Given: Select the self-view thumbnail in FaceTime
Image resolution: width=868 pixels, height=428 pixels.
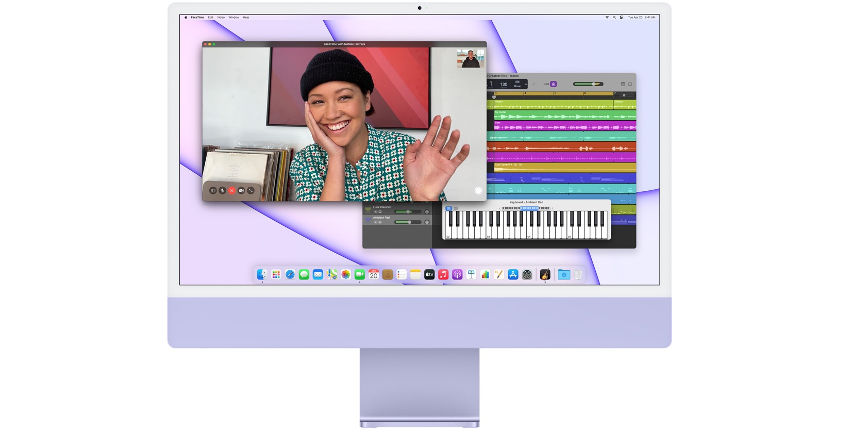Looking at the screenshot, I should pyautogui.click(x=471, y=58).
